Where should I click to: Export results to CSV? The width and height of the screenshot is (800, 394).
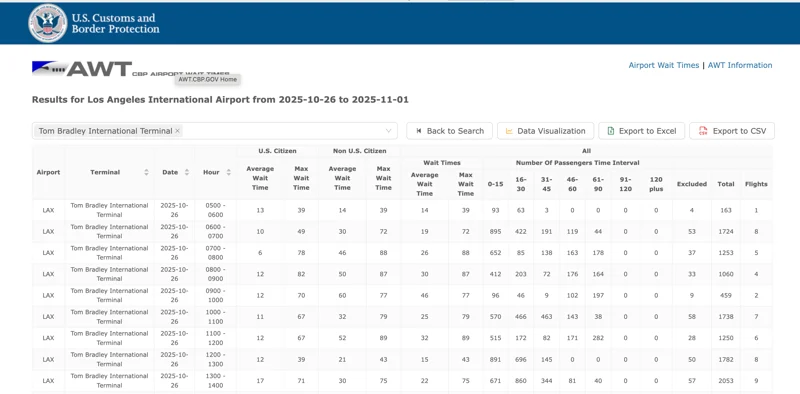coord(732,131)
